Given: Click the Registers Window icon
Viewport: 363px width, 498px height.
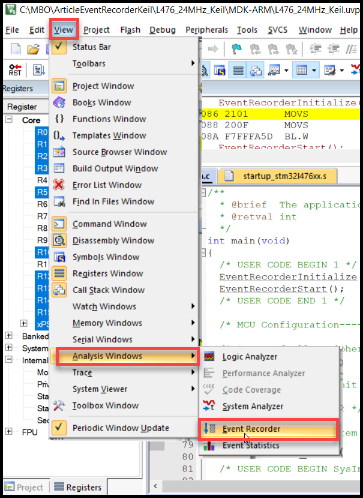Looking at the screenshot, I should 59,274.
